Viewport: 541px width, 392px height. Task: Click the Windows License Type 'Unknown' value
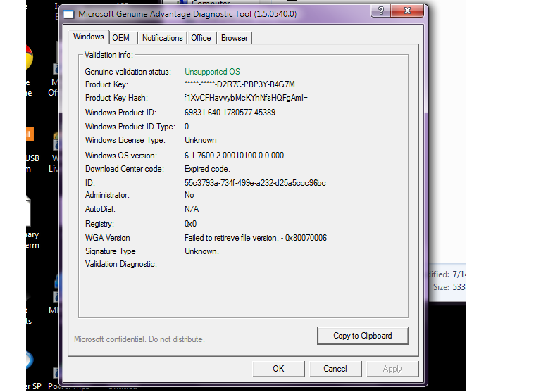201,140
